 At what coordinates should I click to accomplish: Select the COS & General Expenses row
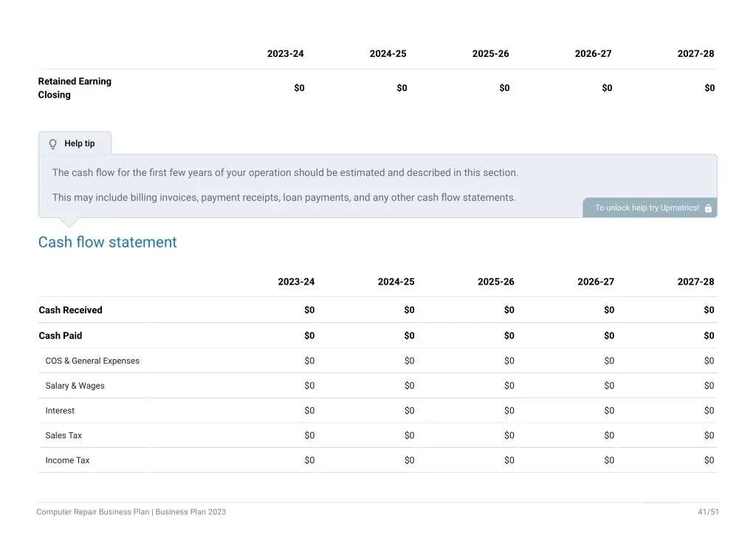click(x=378, y=361)
